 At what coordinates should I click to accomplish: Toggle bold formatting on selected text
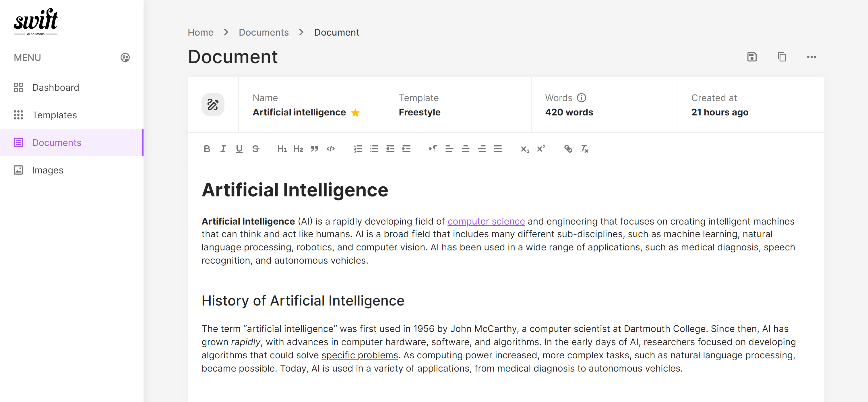pyautogui.click(x=206, y=148)
